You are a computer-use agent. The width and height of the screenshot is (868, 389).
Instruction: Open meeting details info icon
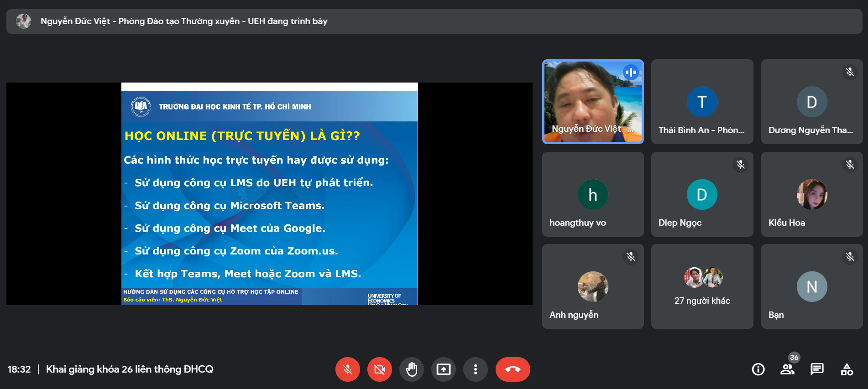click(758, 369)
